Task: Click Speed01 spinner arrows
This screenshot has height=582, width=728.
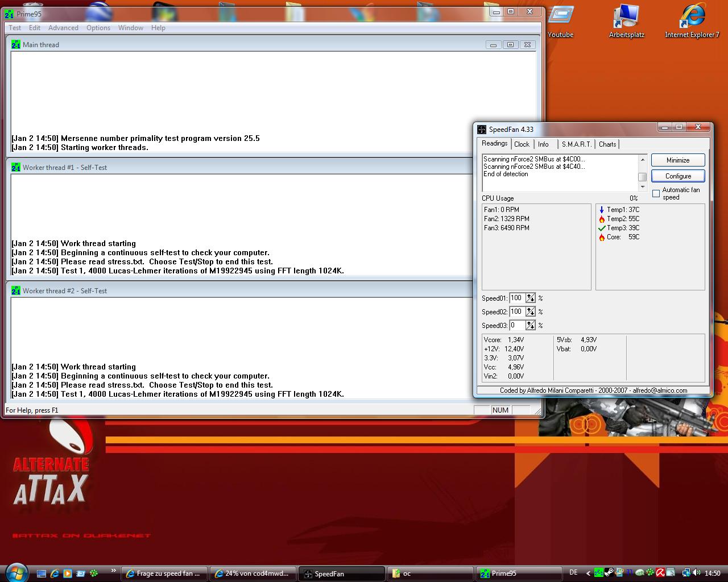Action: tap(531, 298)
